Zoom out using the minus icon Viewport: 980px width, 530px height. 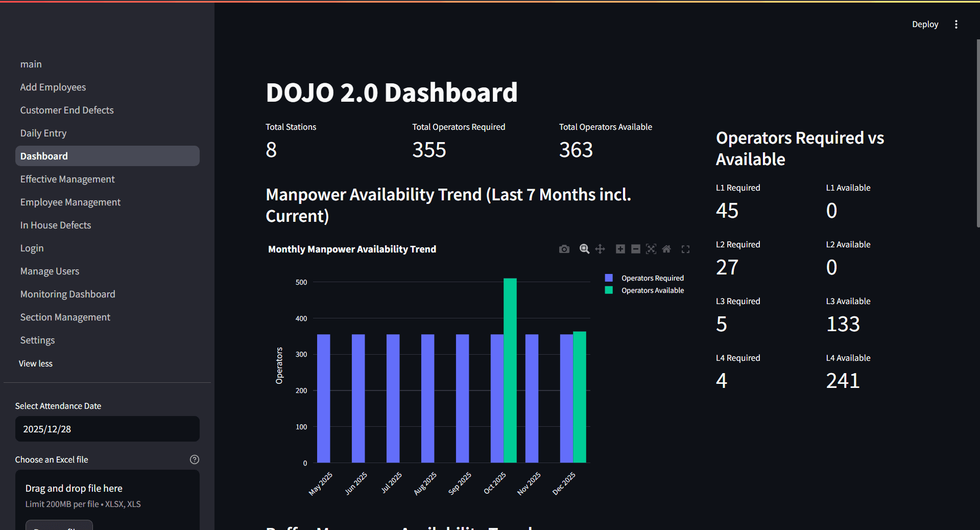coord(636,249)
